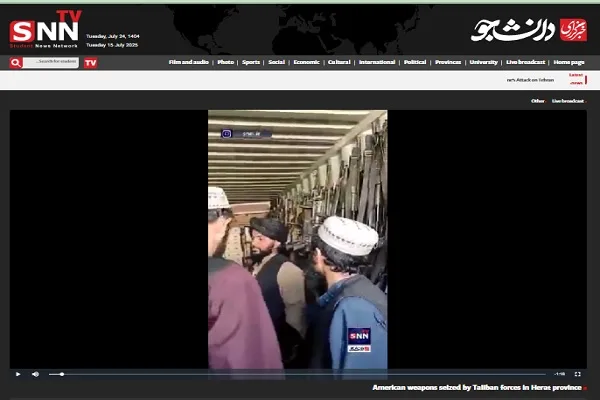Click the Persian Daneshjoo news logo
600x400 pixels.
(529, 30)
